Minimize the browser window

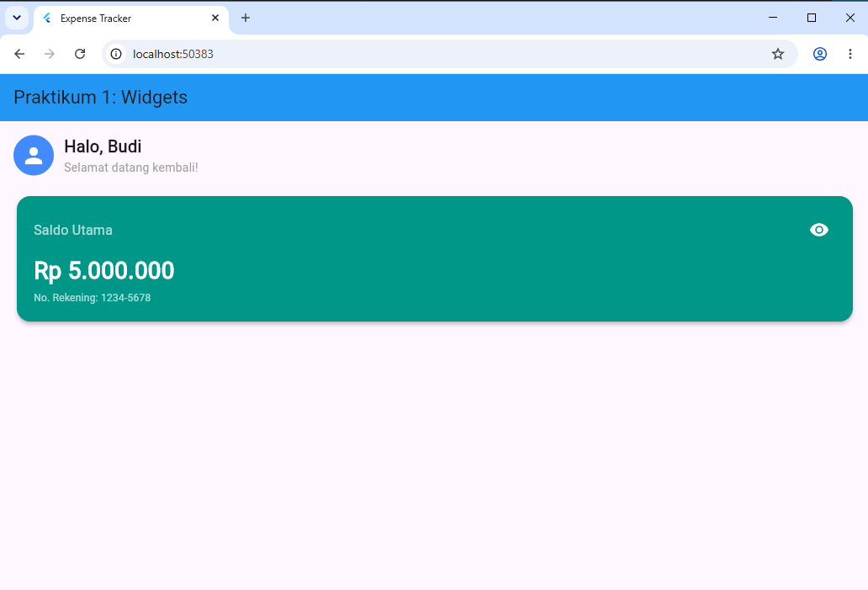773,18
